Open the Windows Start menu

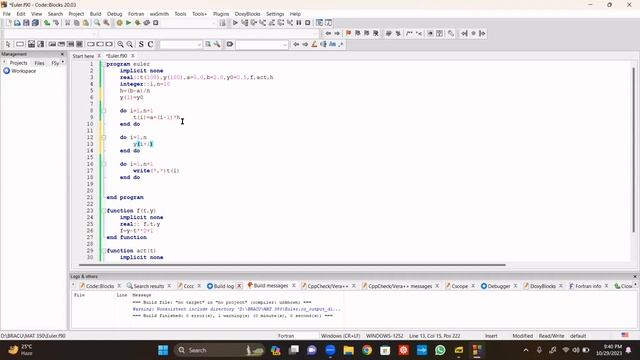pos(163,350)
